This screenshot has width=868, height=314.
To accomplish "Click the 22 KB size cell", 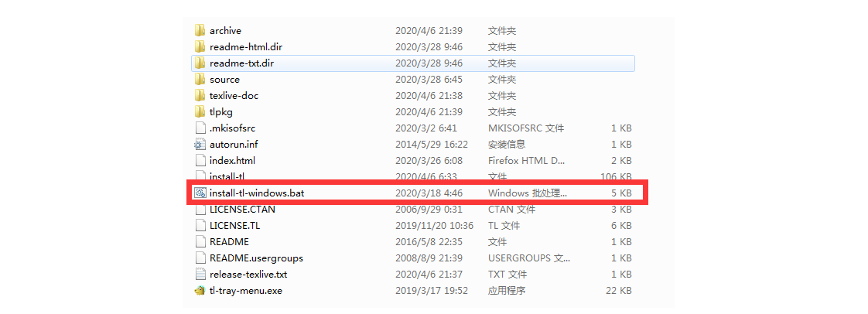I will coord(619,290).
